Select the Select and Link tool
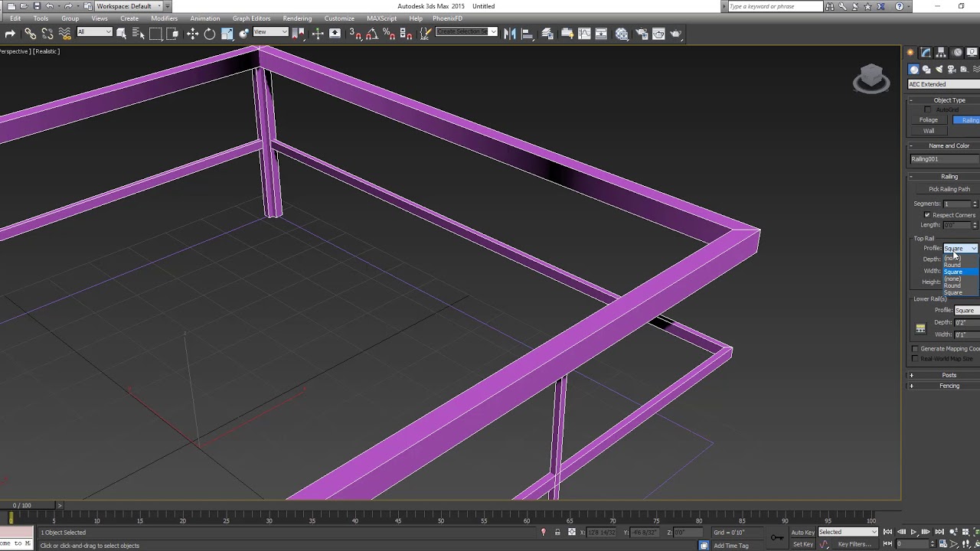This screenshot has height=551, width=980. 30,34
